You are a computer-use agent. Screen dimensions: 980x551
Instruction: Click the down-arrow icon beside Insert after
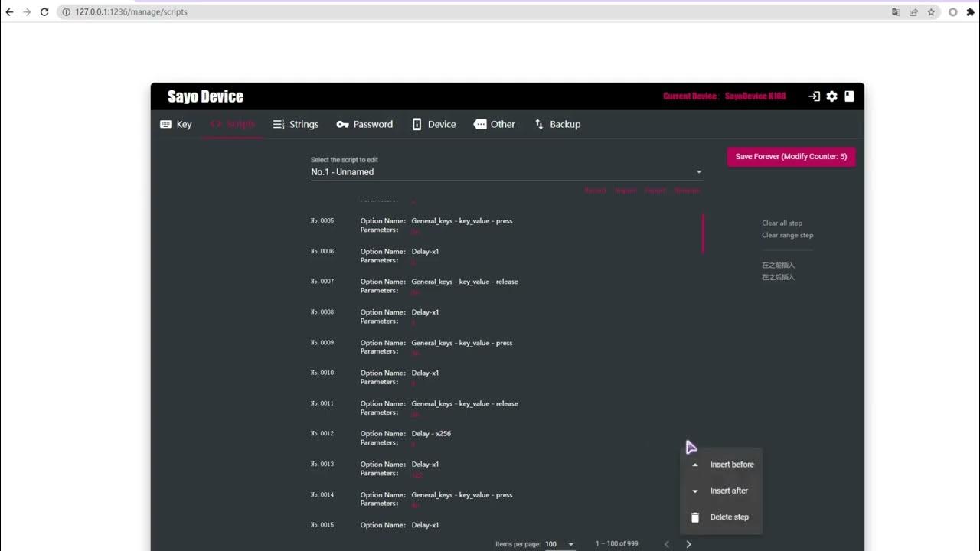[695, 491]
